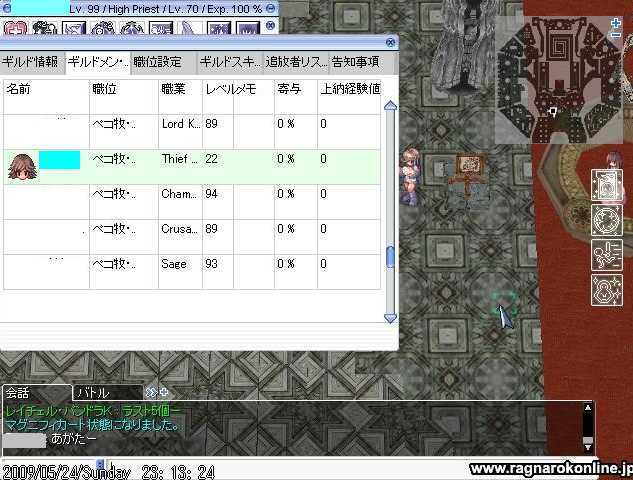The image size is (633, 480).
Task: Collapse the basic info bar with minus button
Action: tap(271, 8)
